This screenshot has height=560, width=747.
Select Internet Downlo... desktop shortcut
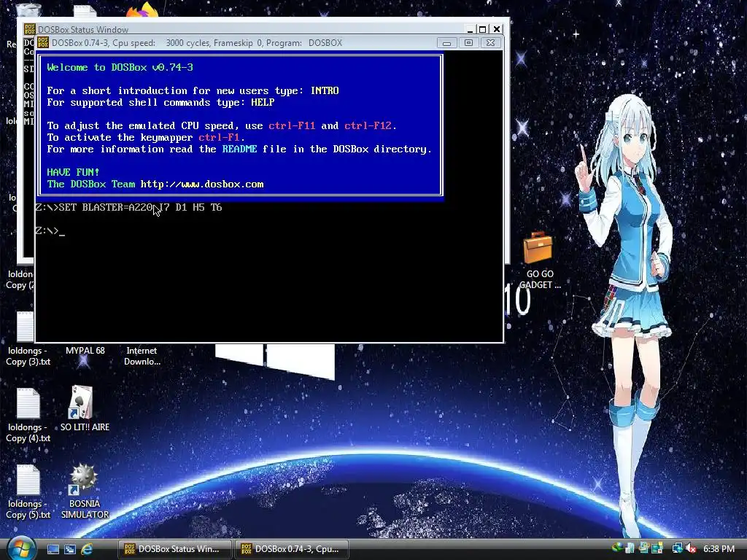(x=142, y=356)
